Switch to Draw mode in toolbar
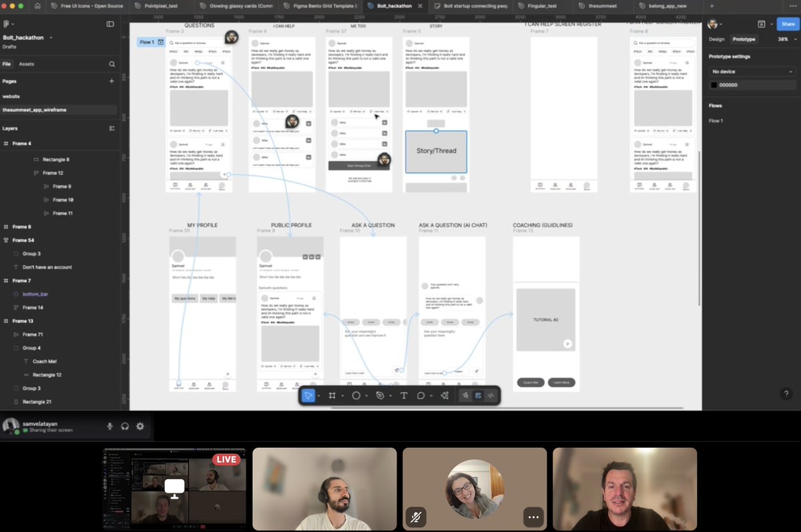This screenshot has height=532, width=801. (x=466, y=396)
